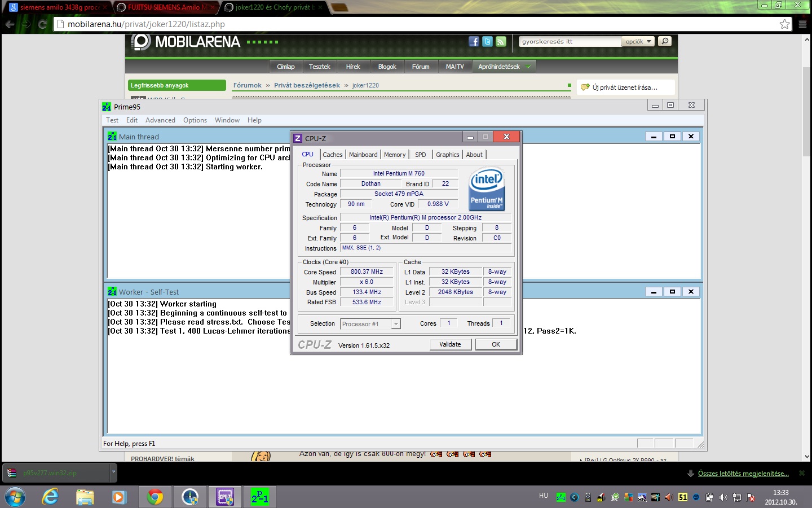Viewport: 812px width, 508px height.
Task: Open RSS feed icon on Mobilarena header
Action: 501,41
